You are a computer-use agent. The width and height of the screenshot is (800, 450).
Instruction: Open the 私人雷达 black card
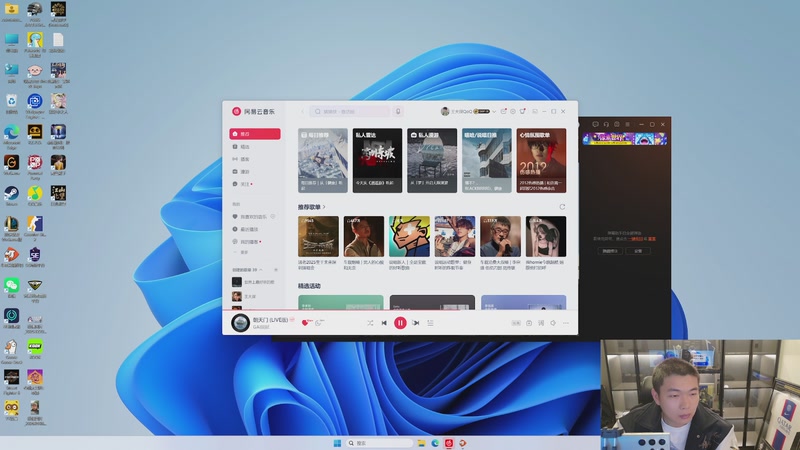(377, 160)
